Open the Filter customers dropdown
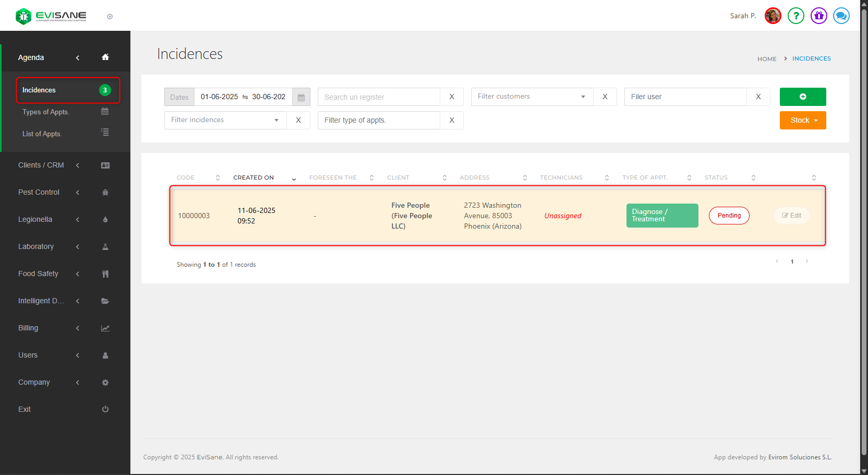Screen dimensions: 868x475 click(532, 97)
